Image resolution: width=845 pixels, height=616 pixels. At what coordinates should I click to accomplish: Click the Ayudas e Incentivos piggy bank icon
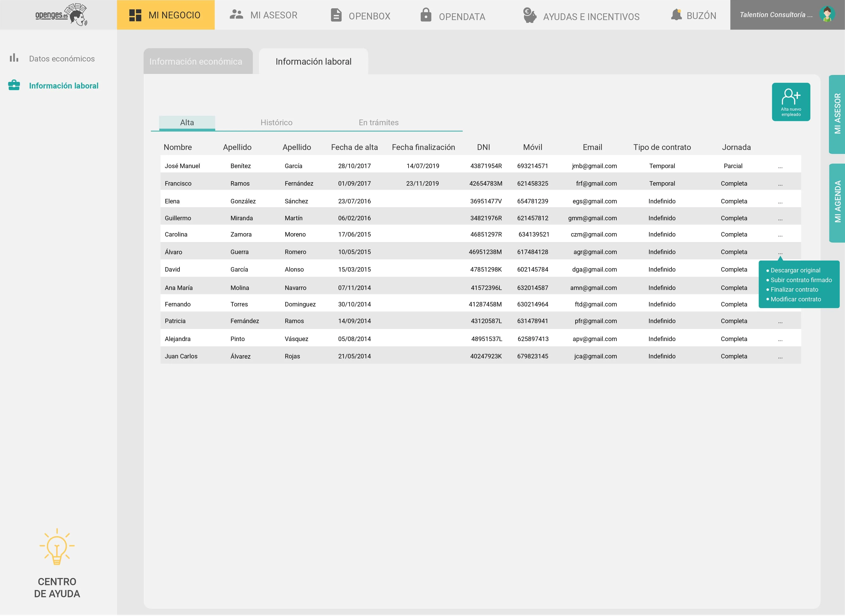click(529, 15)
